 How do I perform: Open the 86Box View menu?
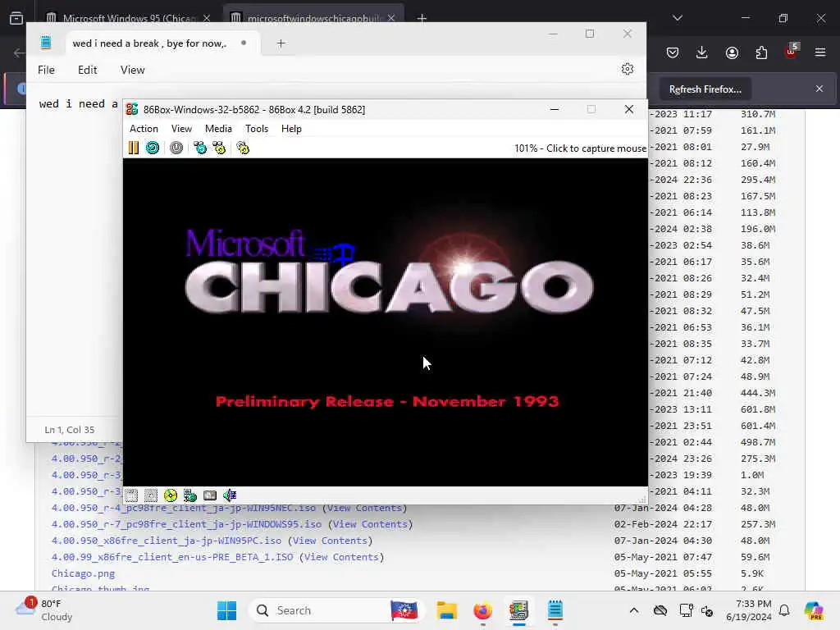[x=181, y=129]
